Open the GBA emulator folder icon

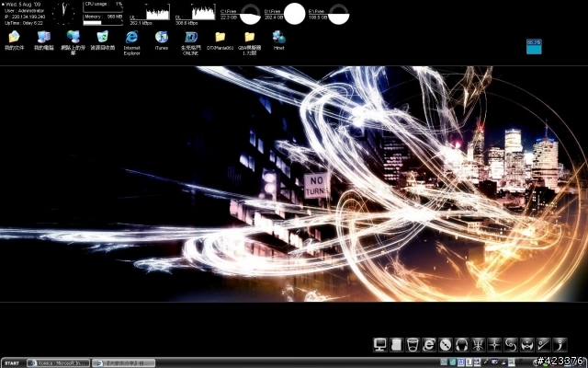249,43
